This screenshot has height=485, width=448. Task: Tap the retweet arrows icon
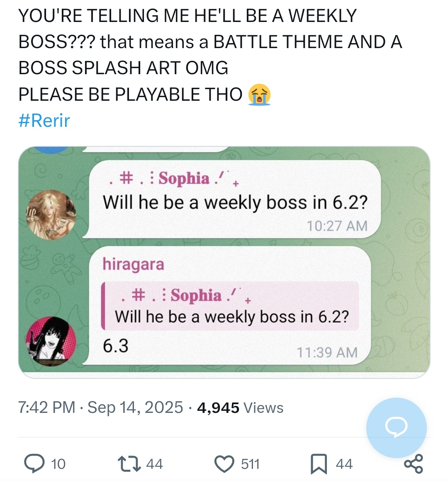(x=129, y=464)
